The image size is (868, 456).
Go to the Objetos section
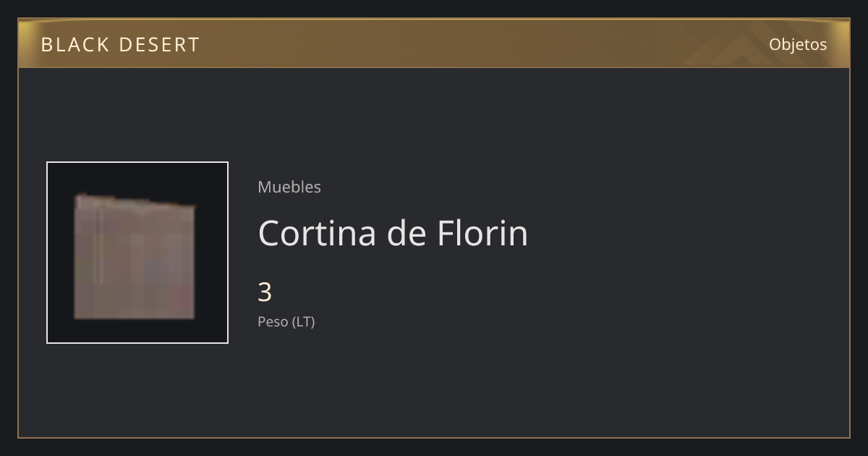[798, 44]
